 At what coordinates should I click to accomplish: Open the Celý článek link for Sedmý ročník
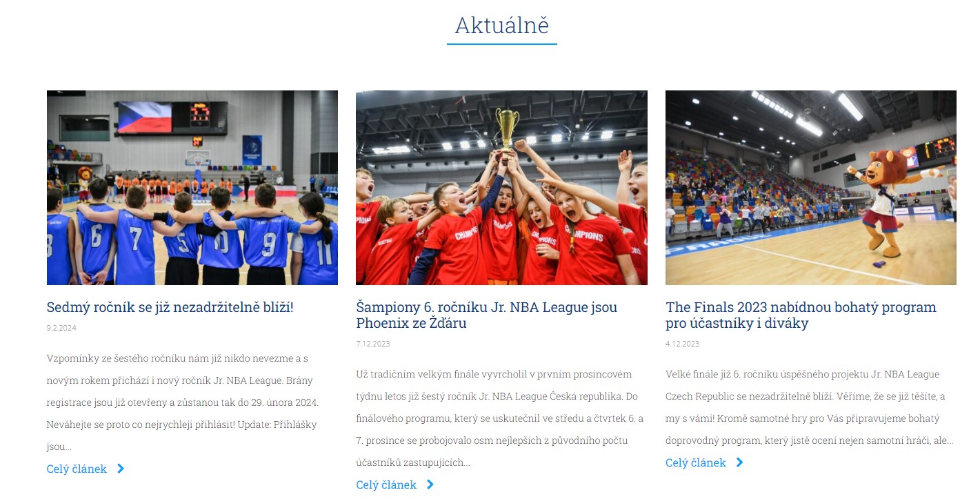(77, 469)
